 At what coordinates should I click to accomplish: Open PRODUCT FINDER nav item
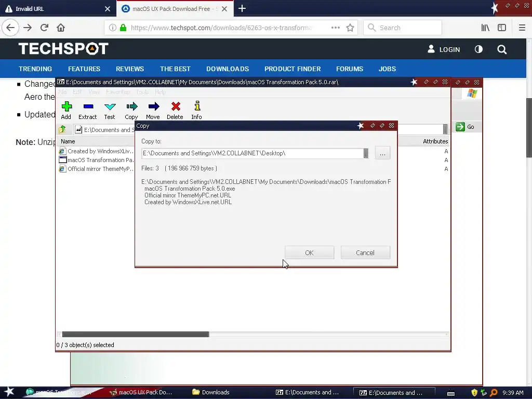point(292,69)
